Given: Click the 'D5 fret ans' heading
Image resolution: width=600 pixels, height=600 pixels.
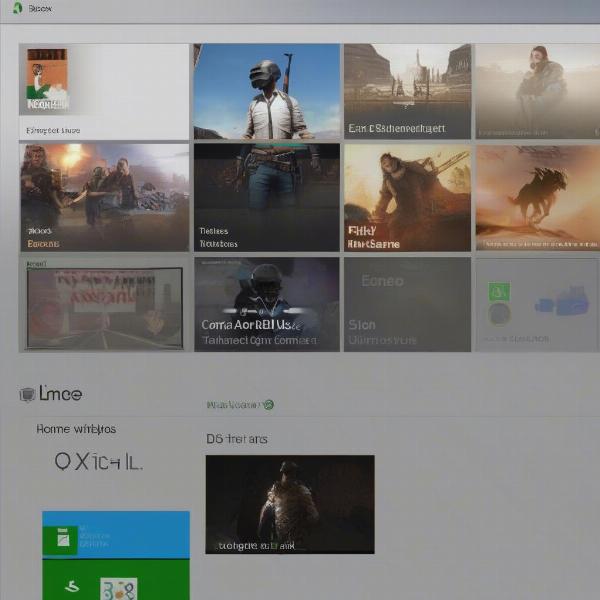Looking at the screenshot, I should [236, 439].
